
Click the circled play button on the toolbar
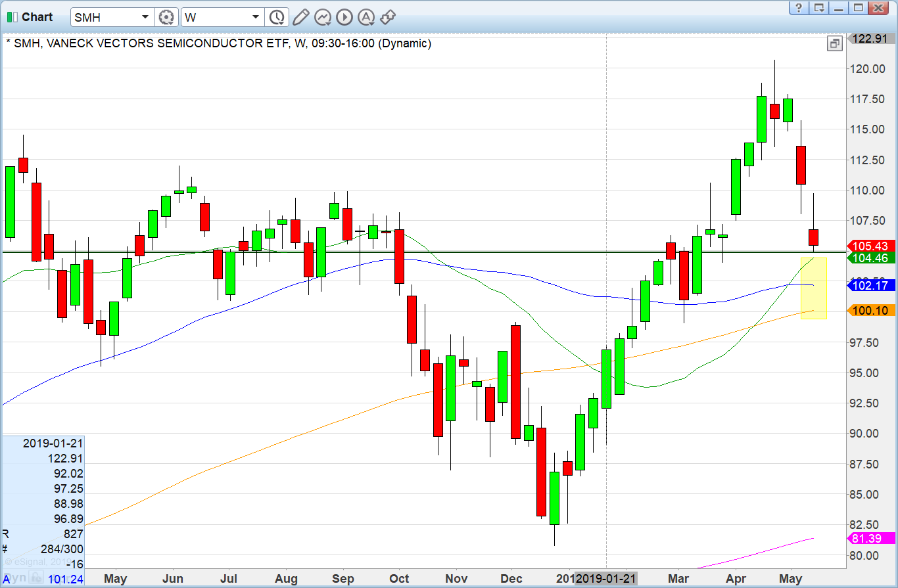(x=344, y=17)
